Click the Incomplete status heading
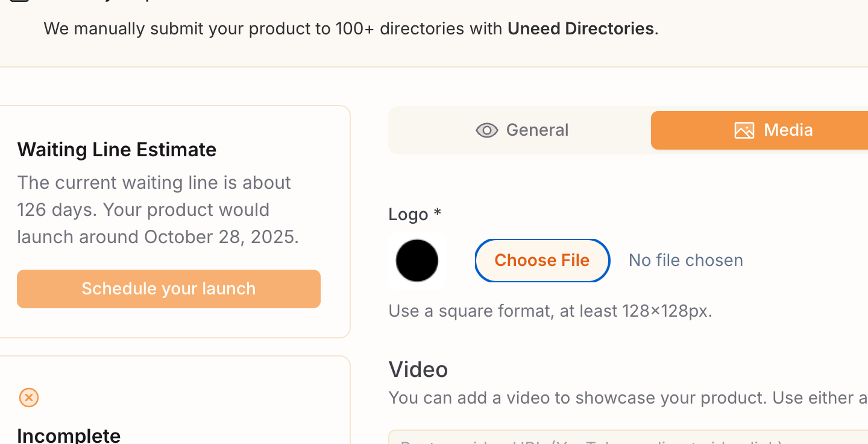 pyautogui.click(x=69, y=436)
